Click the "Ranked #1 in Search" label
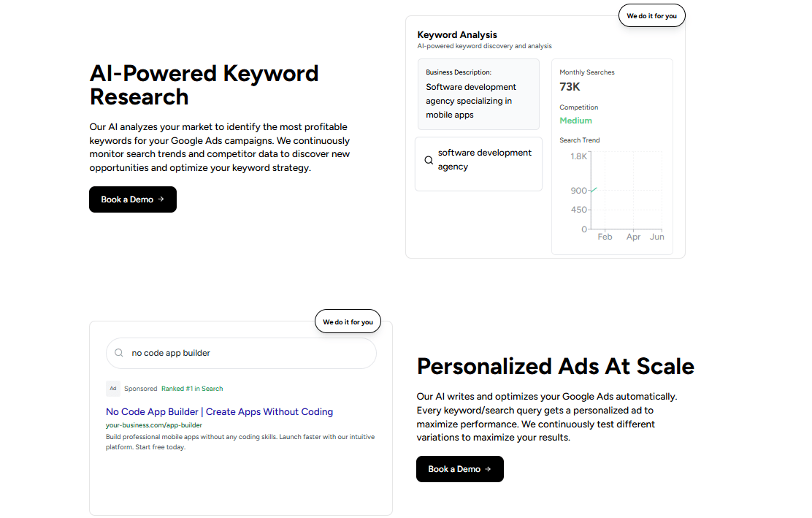 click(x=192, y=389)
